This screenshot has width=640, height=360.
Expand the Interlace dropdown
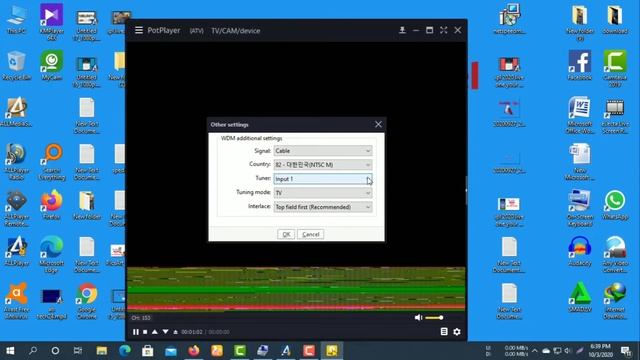(x=323, y=207)
